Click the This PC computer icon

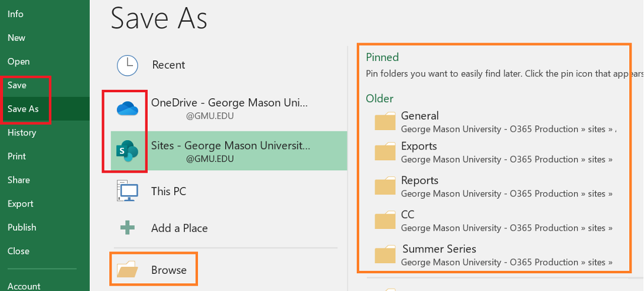click(x=127, y=192)
